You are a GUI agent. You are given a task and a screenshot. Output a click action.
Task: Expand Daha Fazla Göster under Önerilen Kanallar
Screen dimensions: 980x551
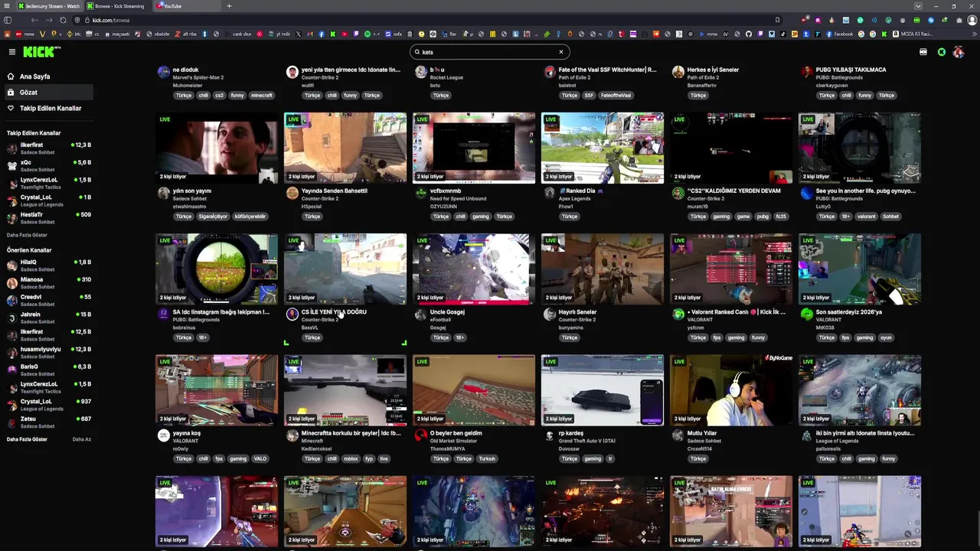click(27, 439)
